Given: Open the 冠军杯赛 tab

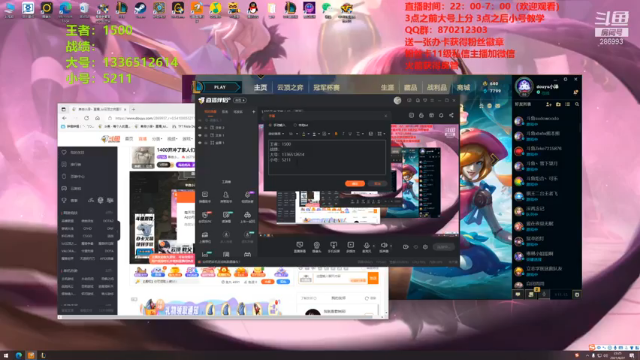Looking at the screenshot, I should [326, 87].
